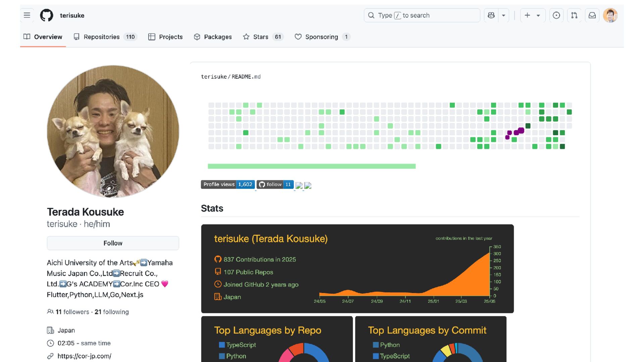Go to GitHub homepage via Octocat logo
The height and width of the screenshot is (362, 644).
click(47, 15)
